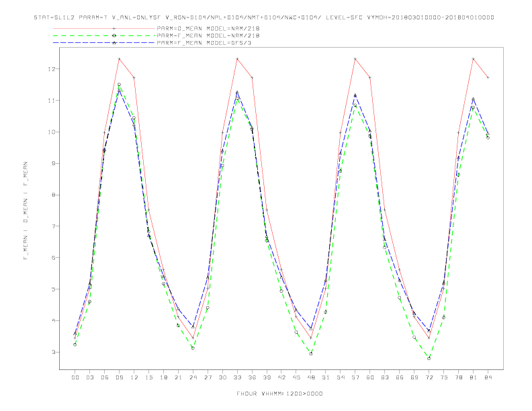Screen dimensions: 532x411
Task: Select green legend entry PARM=F_MEAN MODEL=NAM/218
Action: click(x=208, y=36)
